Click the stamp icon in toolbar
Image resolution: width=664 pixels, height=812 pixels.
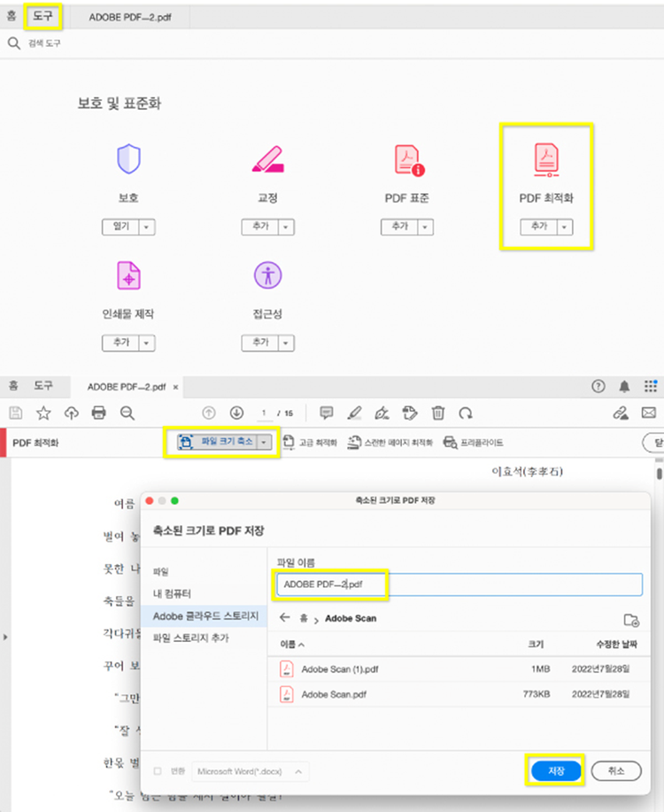point(410,413)
